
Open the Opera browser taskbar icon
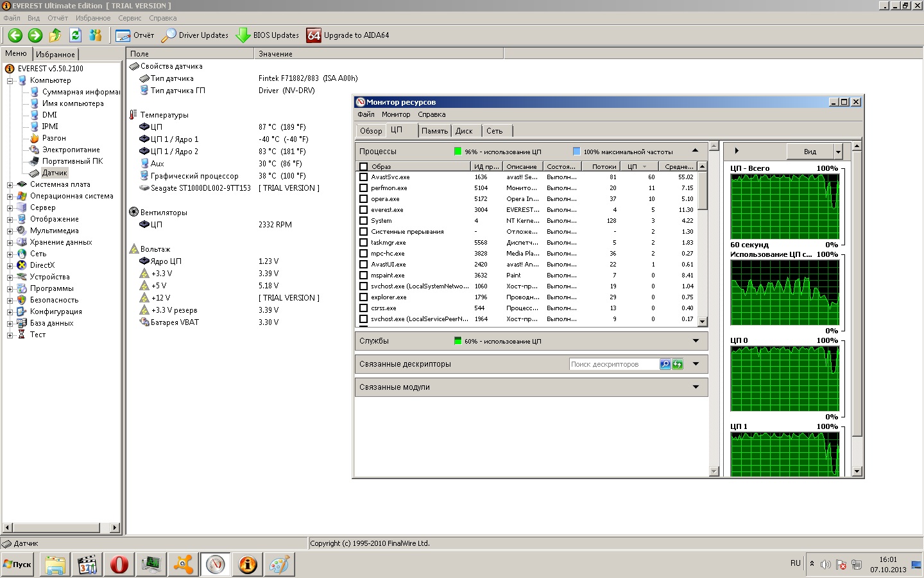click(119, 565)
